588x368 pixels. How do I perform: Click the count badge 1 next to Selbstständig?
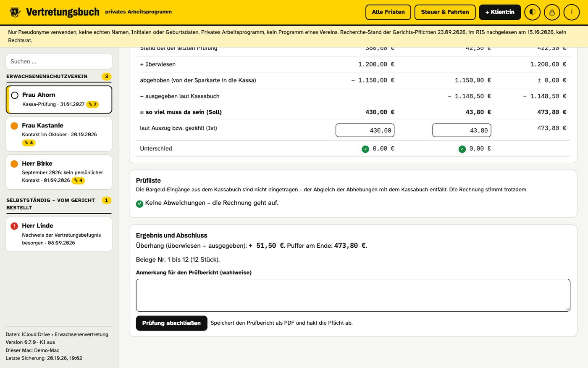(x=107, y=200)
